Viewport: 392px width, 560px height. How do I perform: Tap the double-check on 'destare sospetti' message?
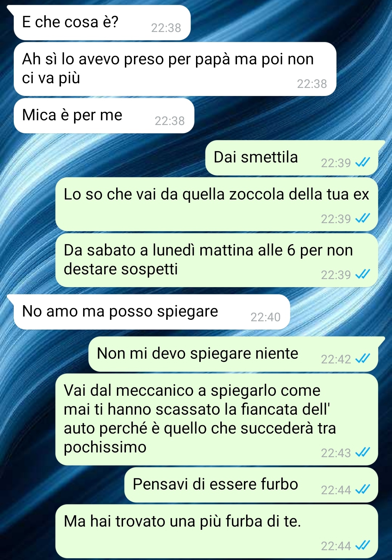pos(362,274)
